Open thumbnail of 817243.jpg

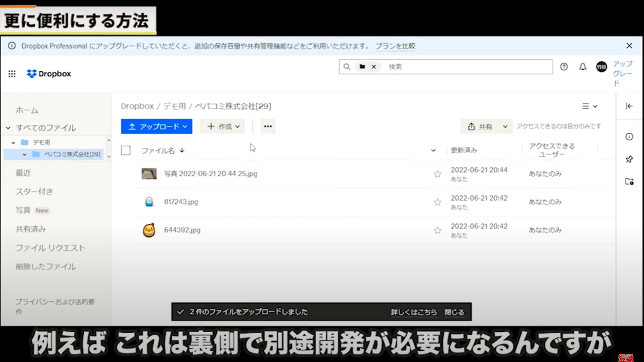click(149, 202)
